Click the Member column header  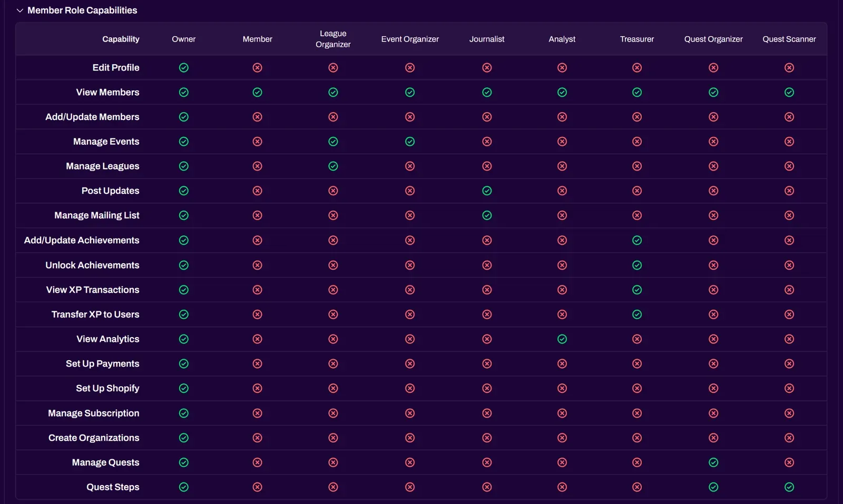(257, 39)
